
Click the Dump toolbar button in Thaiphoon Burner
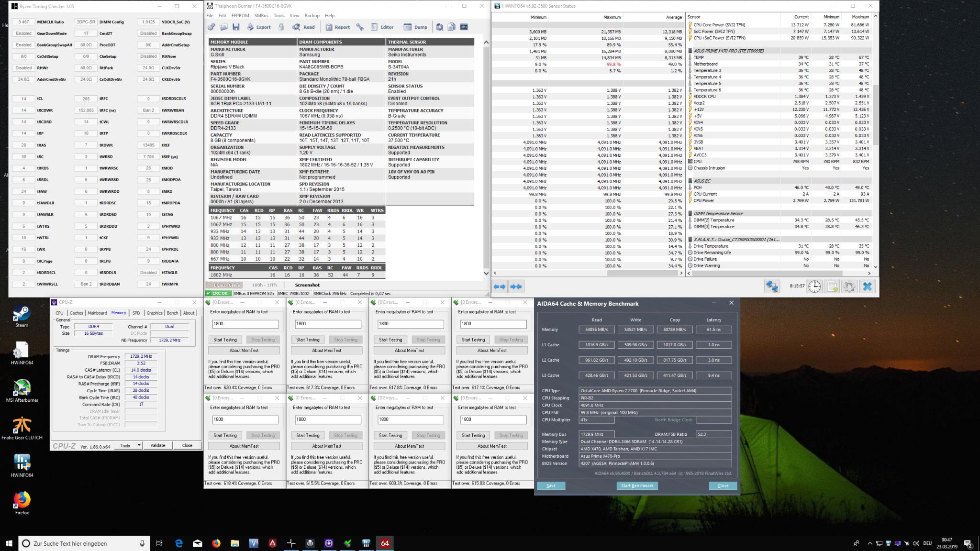click(415, 27)
